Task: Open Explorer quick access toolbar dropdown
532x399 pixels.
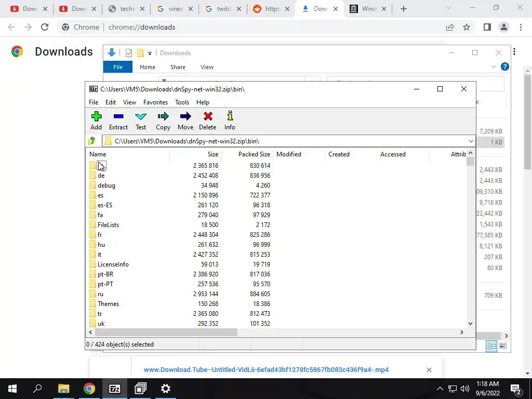Action: (x=150, y=53)
